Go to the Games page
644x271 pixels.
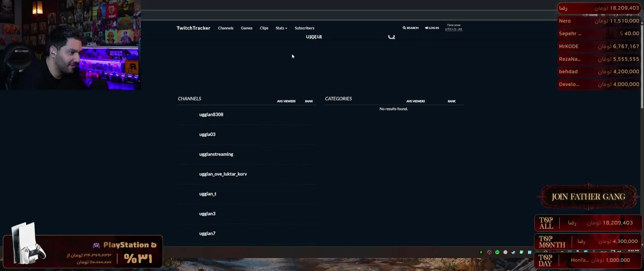point(247,28)
